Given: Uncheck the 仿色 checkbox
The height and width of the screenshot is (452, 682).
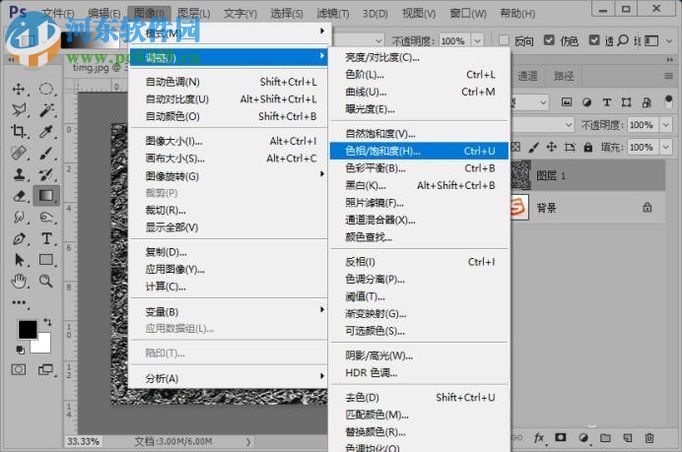Looking at the screenshot, I should coord(549,40).
